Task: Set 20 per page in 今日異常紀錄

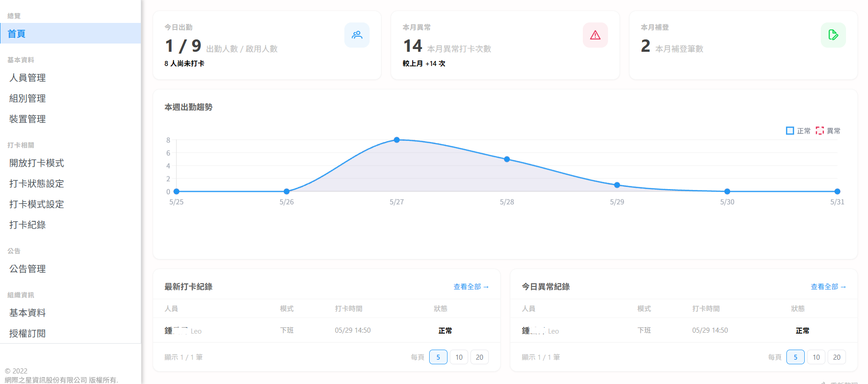Action: tap(837, 357)
